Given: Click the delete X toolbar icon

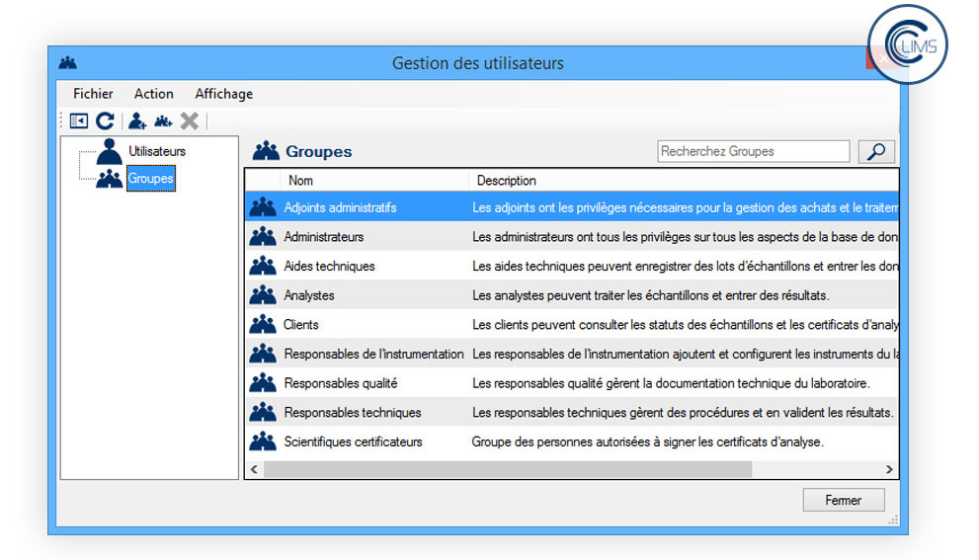Looking at the screenshot, I should tap(190, 121).
